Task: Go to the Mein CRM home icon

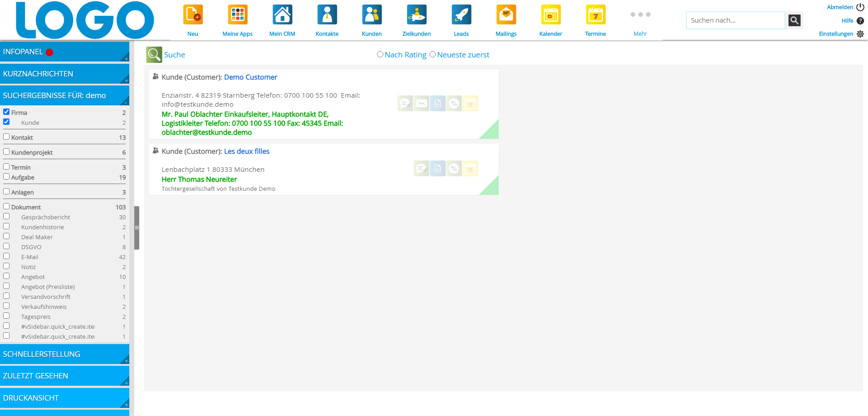Action: coord(282,15)
